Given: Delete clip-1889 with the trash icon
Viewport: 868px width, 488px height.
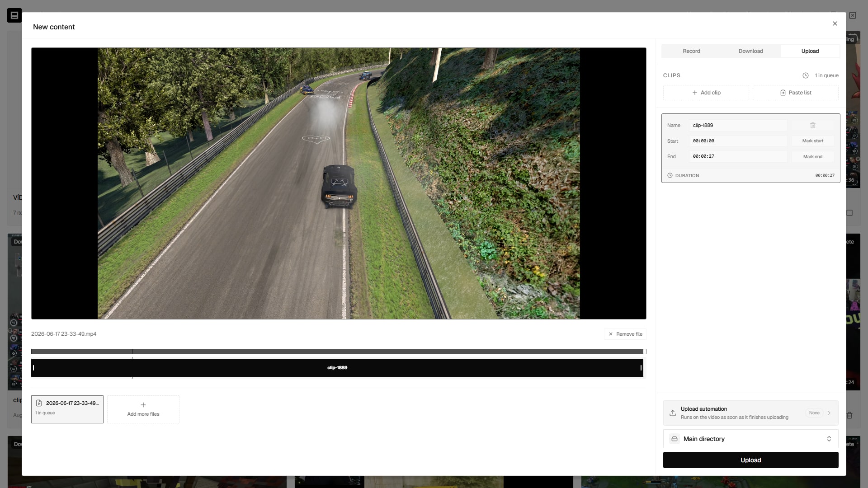Looking at the screenshot, I should [x=812, y=125].
